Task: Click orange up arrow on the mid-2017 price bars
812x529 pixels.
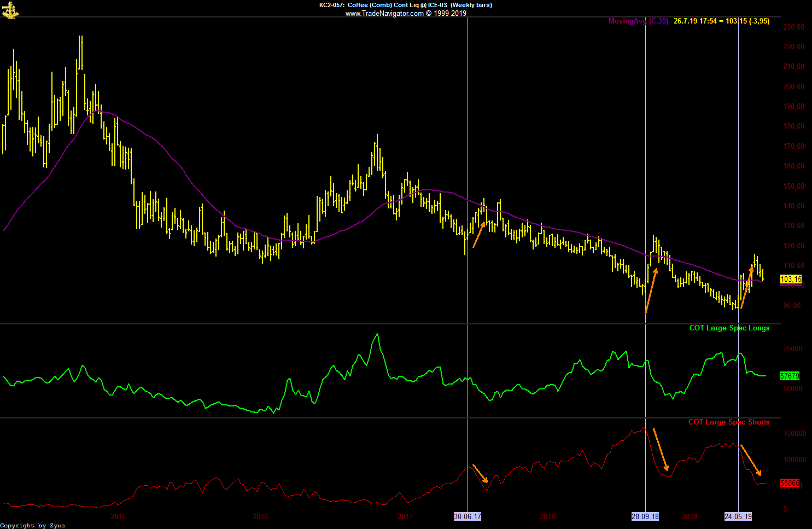Action: click(479, 234)
